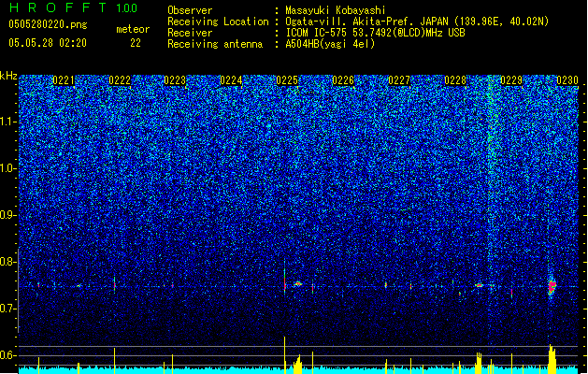The height and width of the screenshot is (374, 588).
Task: Select the meteor count value 22
Action: 136,43
